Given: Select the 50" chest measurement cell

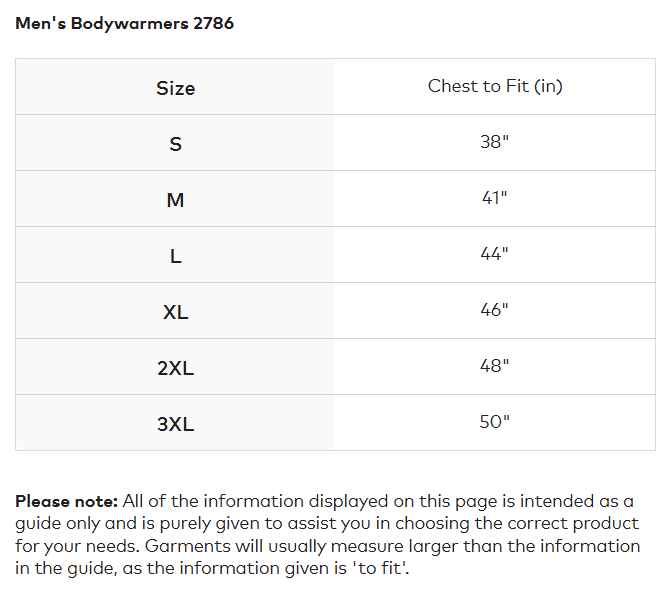Looking at the screenshot, I should pos(495,422).
